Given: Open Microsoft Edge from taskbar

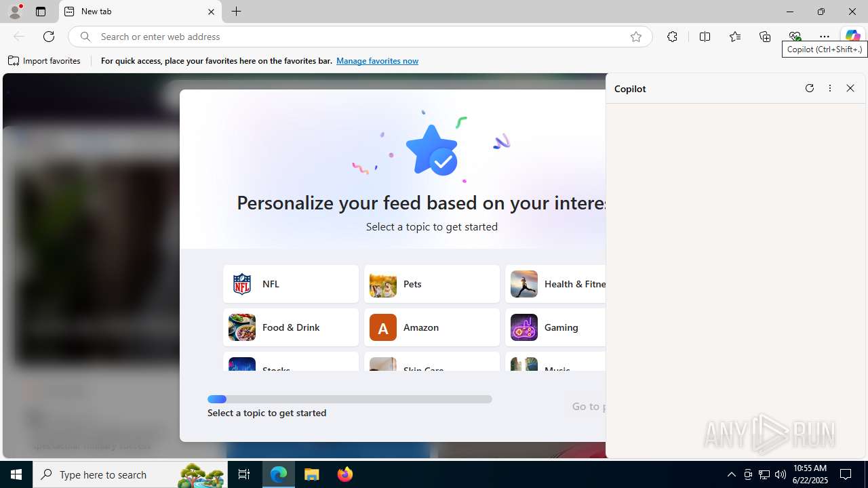Looking at the screenshot, I should point(279,474).
